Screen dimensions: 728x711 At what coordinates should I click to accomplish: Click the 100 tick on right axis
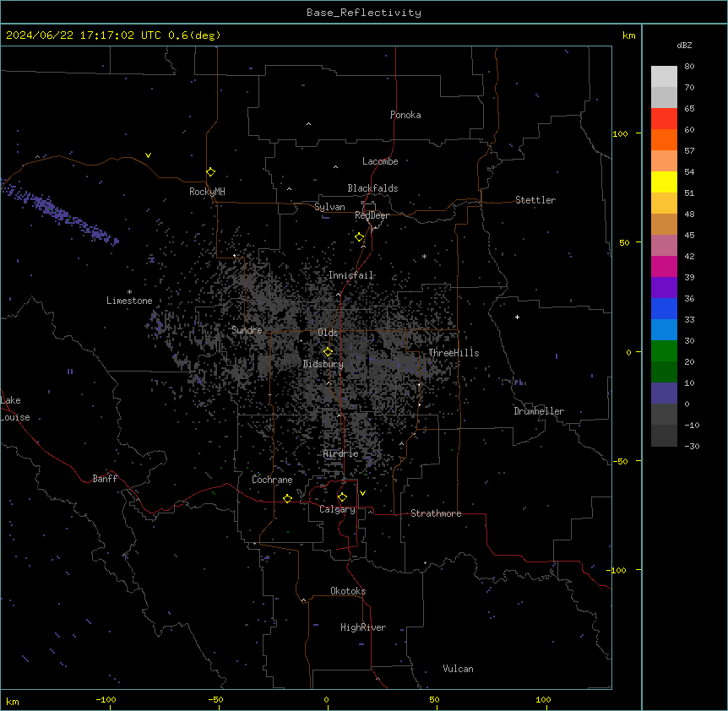tap(620, 133)
